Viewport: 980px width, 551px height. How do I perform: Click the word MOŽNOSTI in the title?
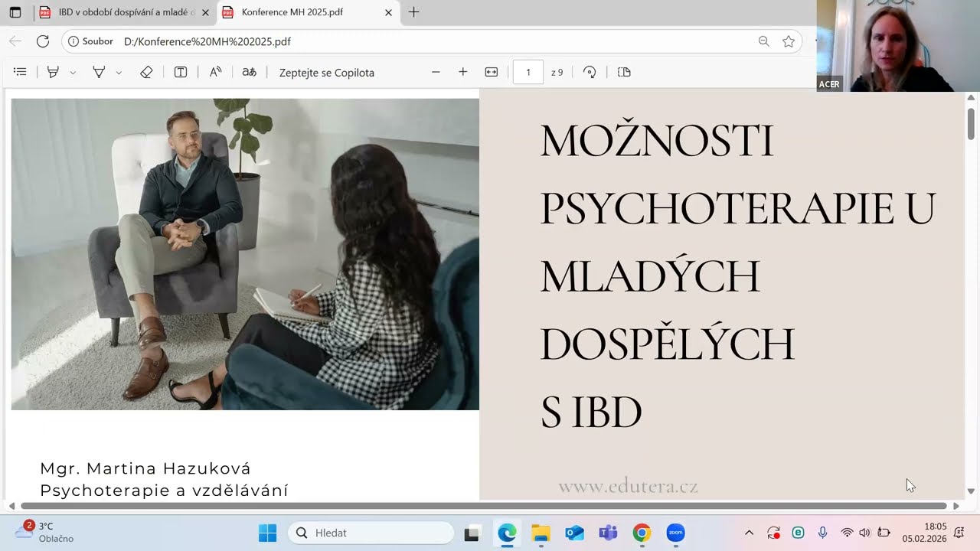click(x=657, y=140)
